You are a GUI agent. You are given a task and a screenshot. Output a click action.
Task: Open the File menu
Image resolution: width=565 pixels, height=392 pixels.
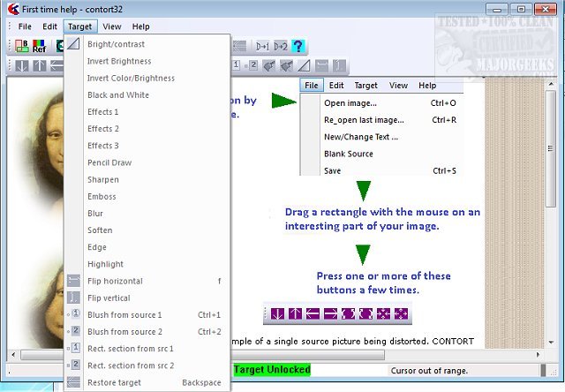tap(25, 26)
